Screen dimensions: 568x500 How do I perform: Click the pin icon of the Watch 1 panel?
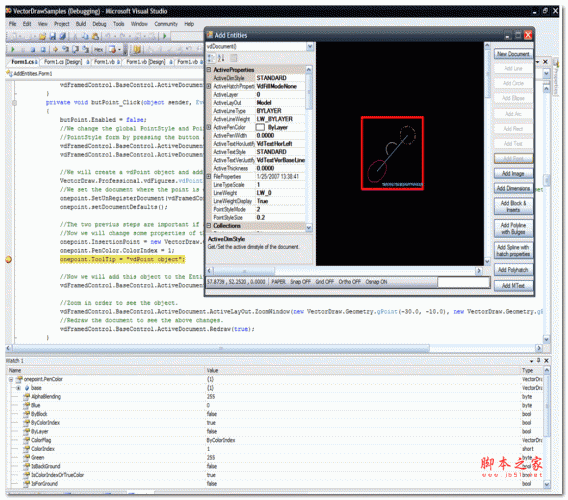539,361
